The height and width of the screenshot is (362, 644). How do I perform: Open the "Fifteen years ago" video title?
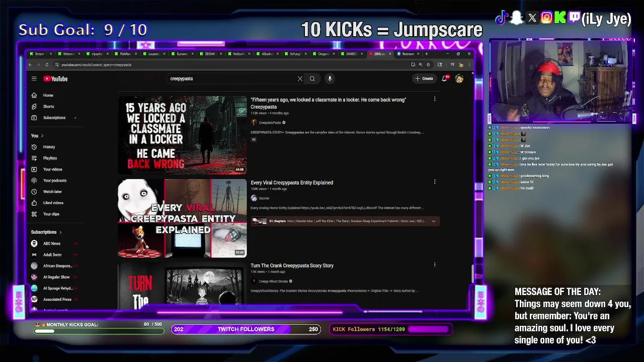point(328,103)
